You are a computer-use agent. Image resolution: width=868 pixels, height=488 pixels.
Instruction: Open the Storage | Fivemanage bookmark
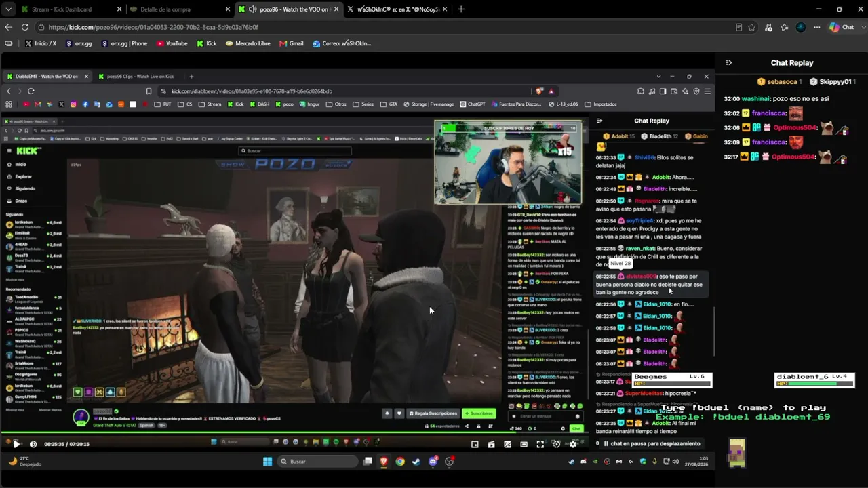point(429,104)
